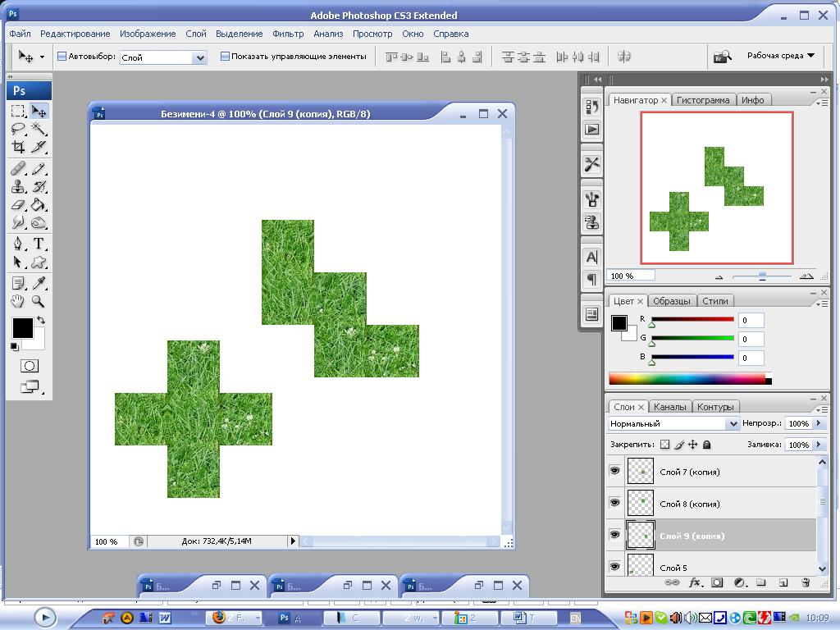
Task: Open the Layers panel options menu
Action: pos(824,409)
